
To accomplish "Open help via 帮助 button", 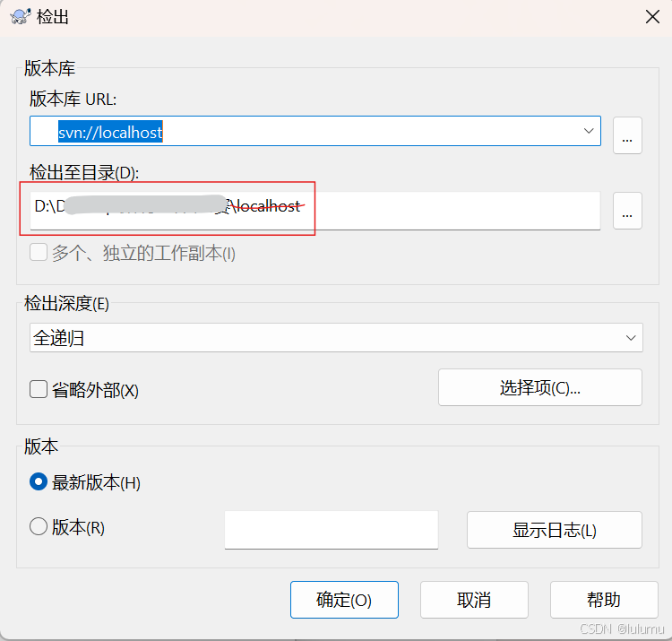I will click(x=604, y=600).
